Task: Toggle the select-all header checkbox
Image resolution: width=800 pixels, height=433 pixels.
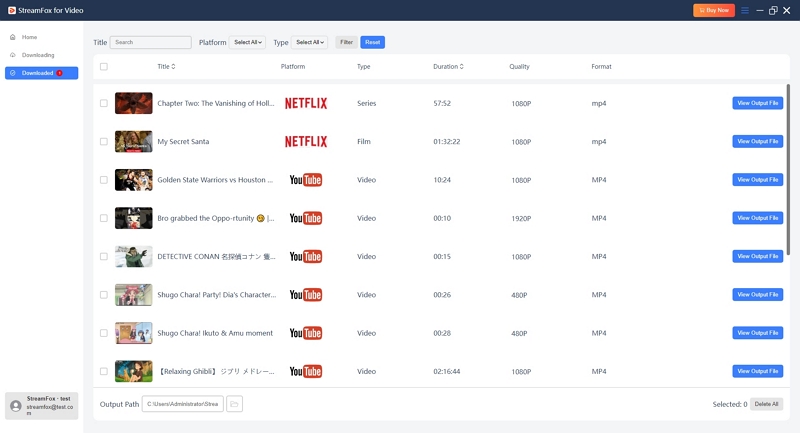Action: click(x=104, y=66)
